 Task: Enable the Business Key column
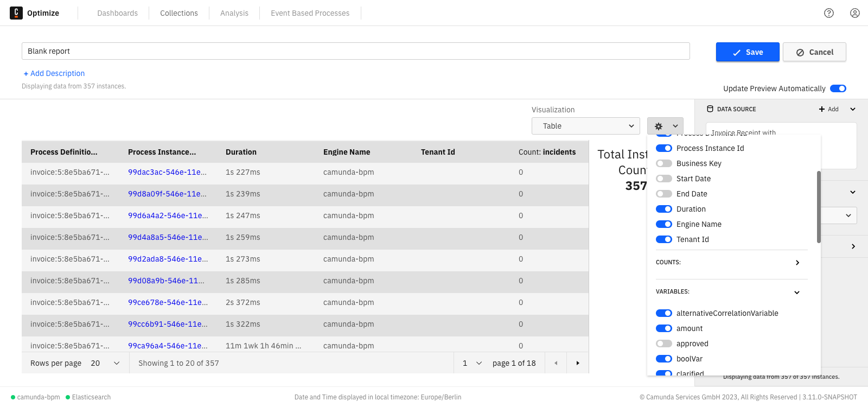[664, 163]
